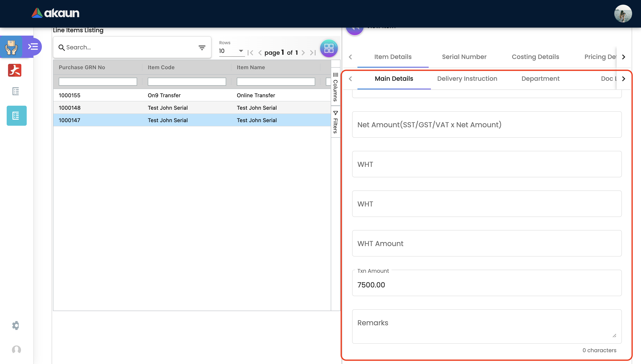Toggle the sidebar menu collapse icon
The width and height of the screenshot is (641, 364).
pyautogui.click(x=33, y=47)
